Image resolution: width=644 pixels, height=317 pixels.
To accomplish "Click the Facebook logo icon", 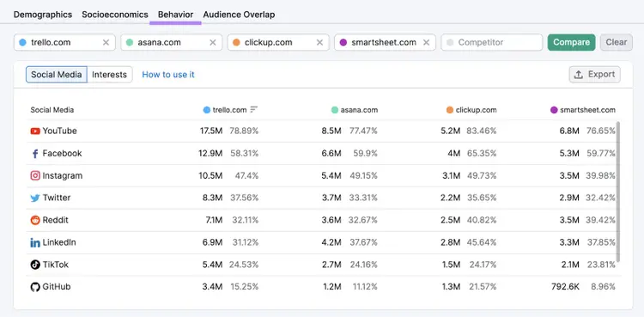I will [35, 154].
